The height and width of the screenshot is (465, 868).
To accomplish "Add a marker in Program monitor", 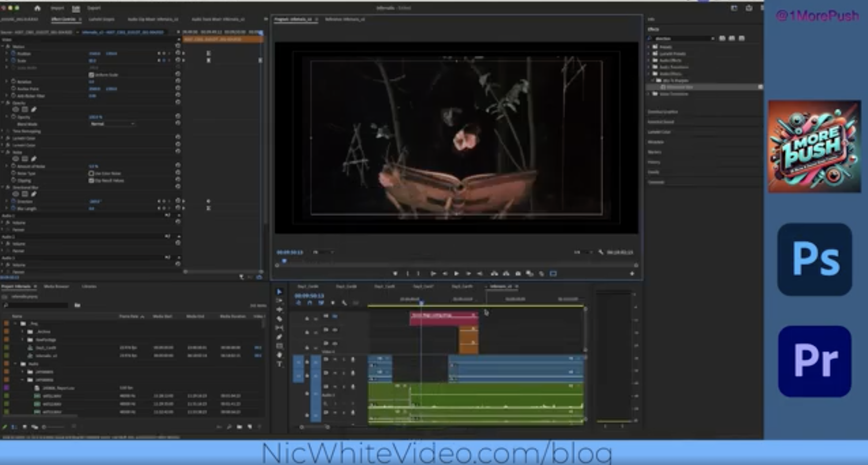I will [x=395, y=274].
